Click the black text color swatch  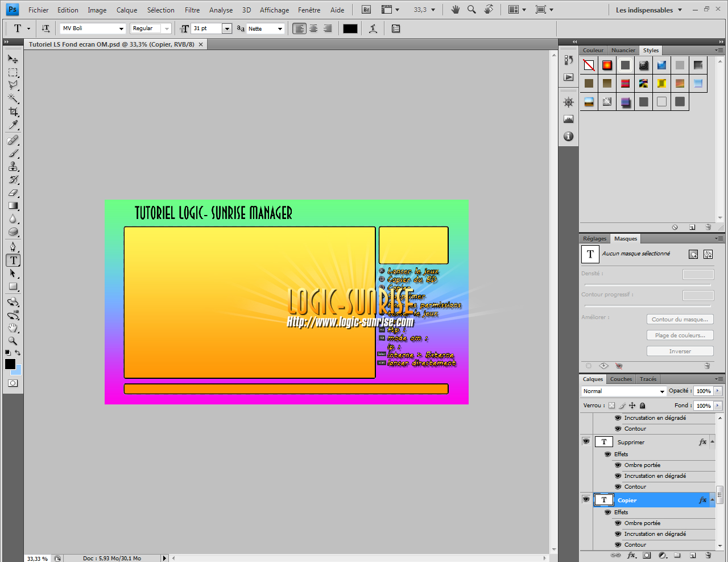pyautogui.click(x=350, y=28)
